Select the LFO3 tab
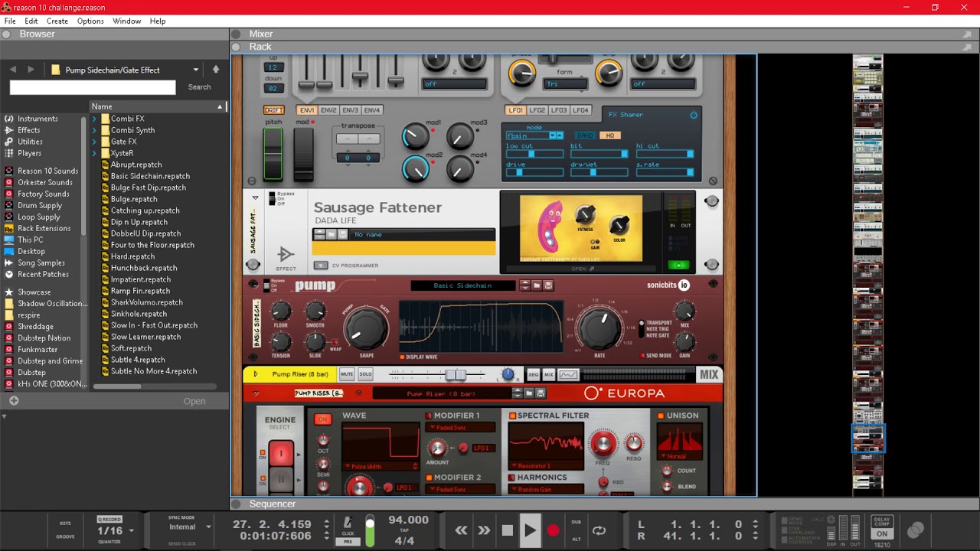The width and height of the screenshot is (980, 551). click(559, 110)
